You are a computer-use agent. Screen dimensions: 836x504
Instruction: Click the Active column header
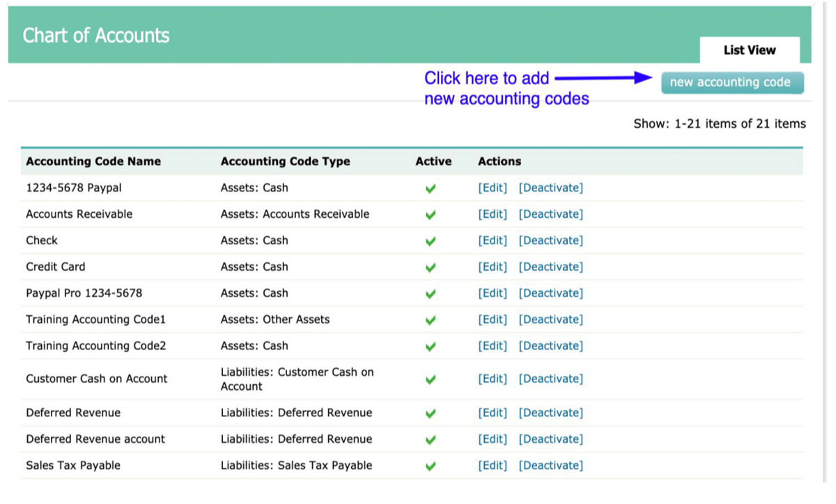point(433,162)
